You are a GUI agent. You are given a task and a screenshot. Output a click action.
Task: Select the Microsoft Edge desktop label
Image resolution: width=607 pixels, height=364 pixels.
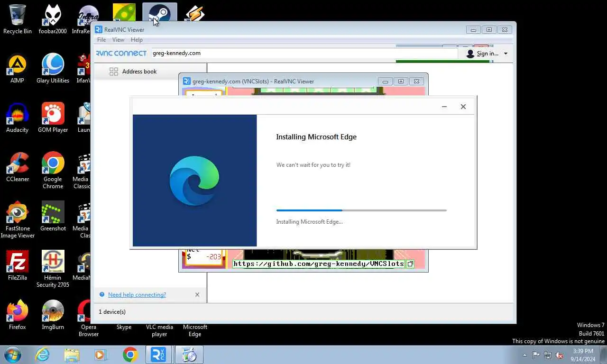click(195, 330)
